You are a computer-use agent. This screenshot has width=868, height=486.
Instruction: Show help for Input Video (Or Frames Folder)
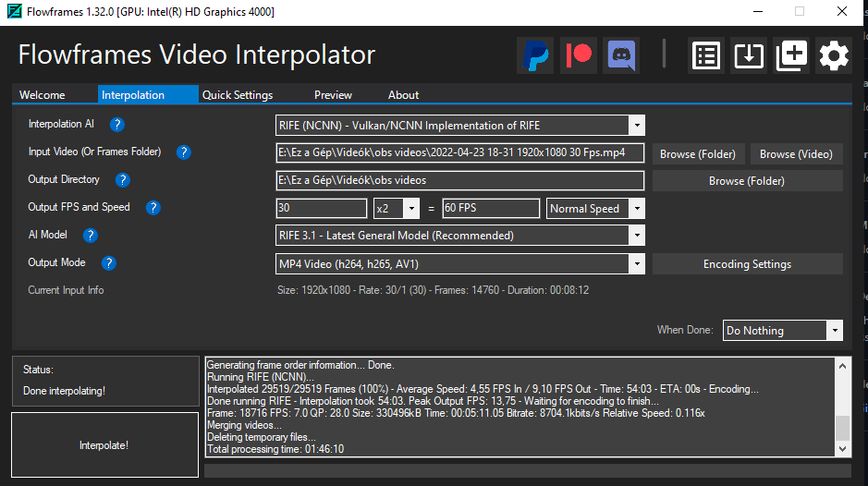(x=184, y=152)
